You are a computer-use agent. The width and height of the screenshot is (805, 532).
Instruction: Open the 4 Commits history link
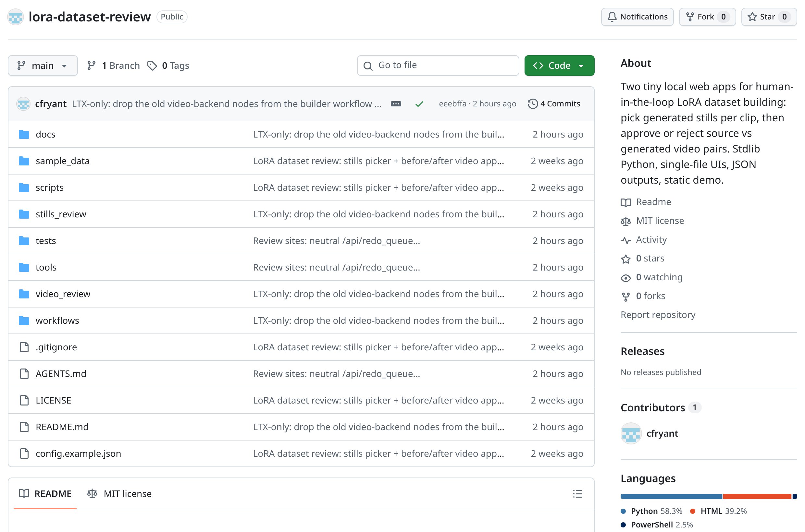click(x=554, y=104)
